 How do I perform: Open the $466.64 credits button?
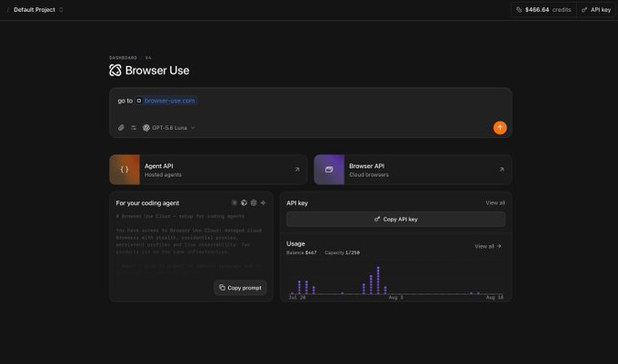[x=543, y=10]
